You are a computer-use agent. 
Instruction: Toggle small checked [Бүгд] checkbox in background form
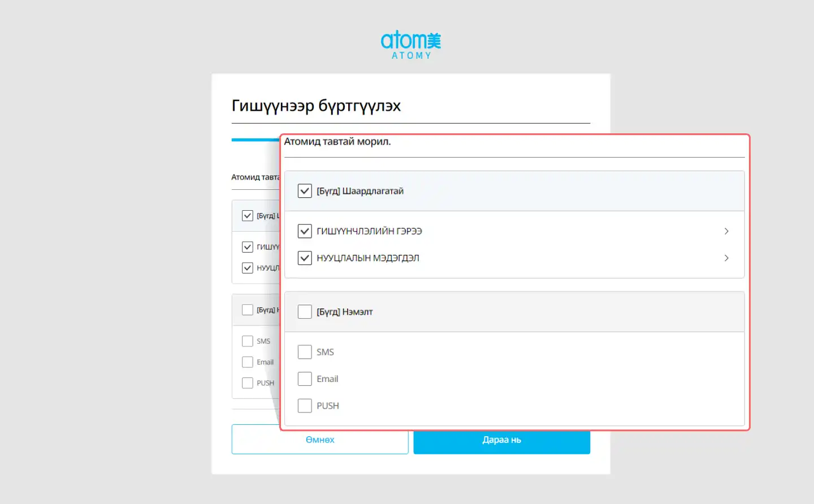point(248,216)
